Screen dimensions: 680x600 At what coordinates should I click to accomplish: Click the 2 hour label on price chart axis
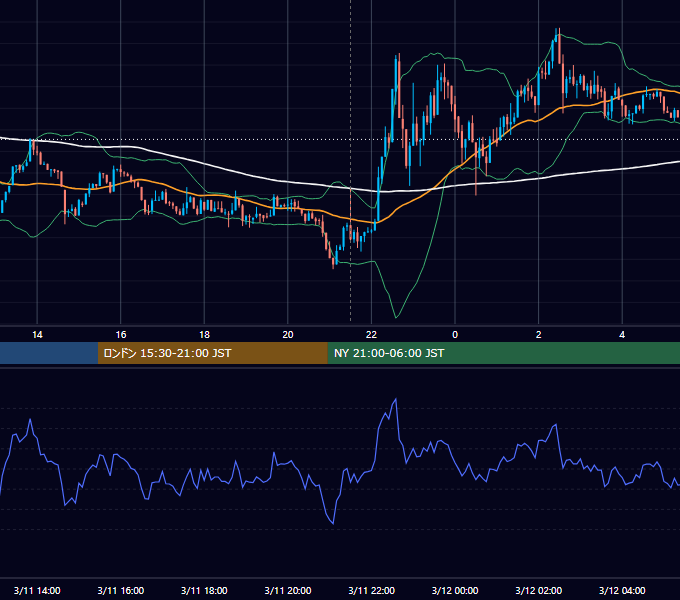[538, 335]
